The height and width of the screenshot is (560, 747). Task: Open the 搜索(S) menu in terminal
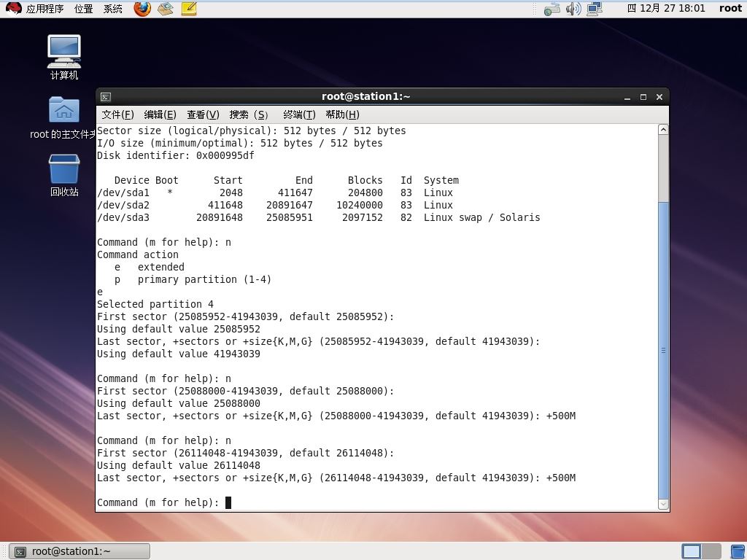(x=248, y=114)
